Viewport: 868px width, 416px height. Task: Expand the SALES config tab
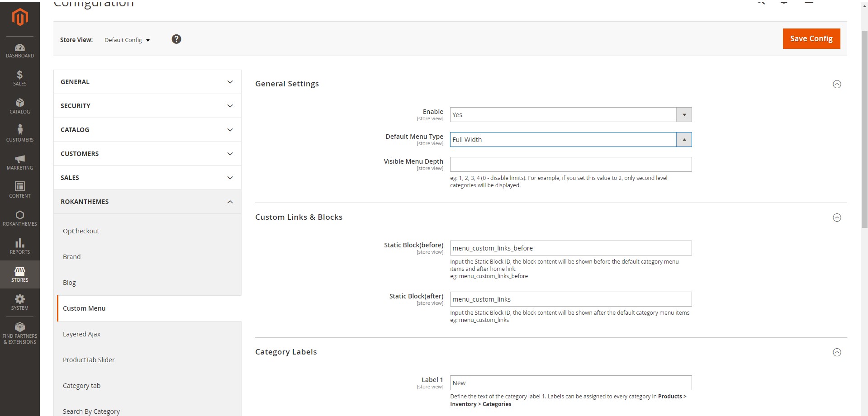(147, 178)
